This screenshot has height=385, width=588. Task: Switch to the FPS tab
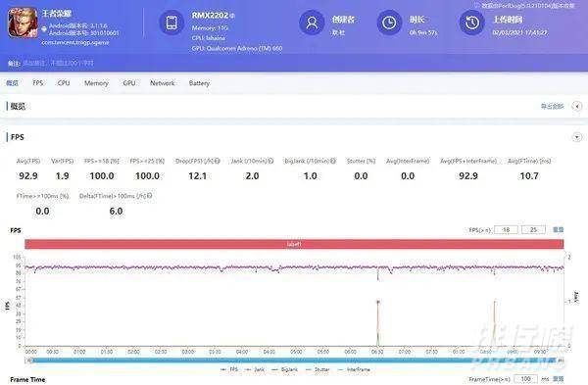click(x=38, y=83)
